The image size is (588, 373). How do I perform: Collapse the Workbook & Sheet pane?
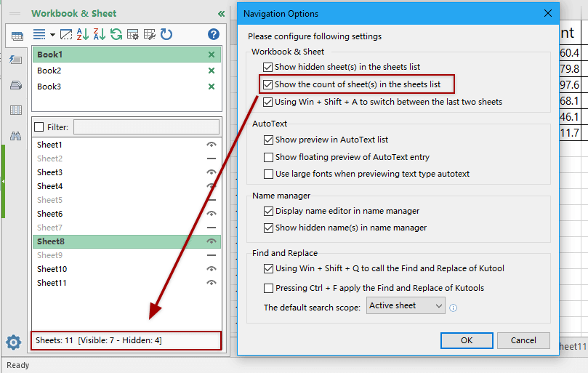(x=221, y=14)
